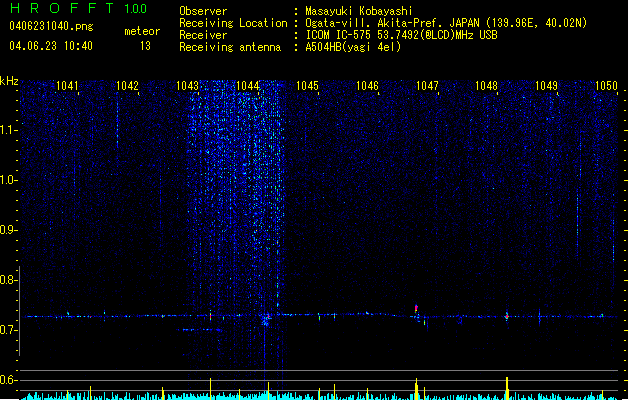Click the 'Receiving Location' label
Image resolution: width=629 pixels, height=400 pixels.
click(x=233, y=23)
